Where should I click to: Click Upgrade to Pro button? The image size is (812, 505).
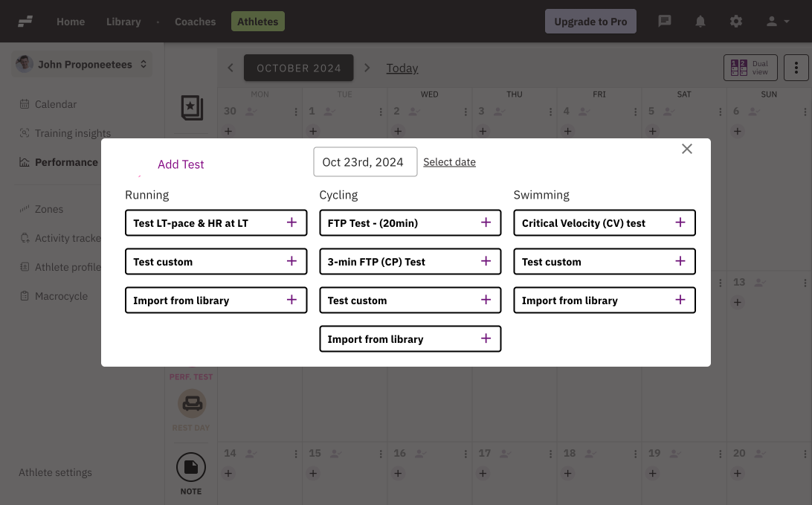[590, 22]
